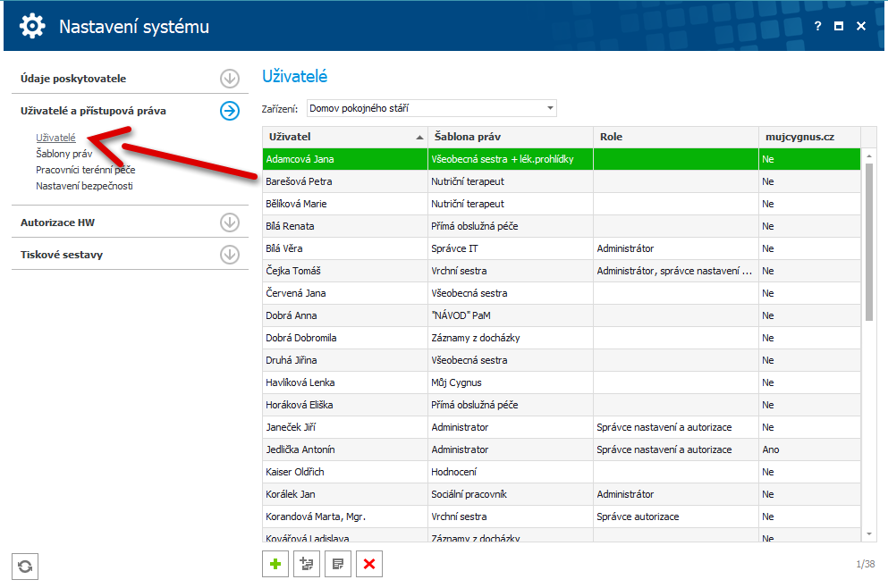
Task: Select user row Dobrá Dobromila
Action: 562,338
